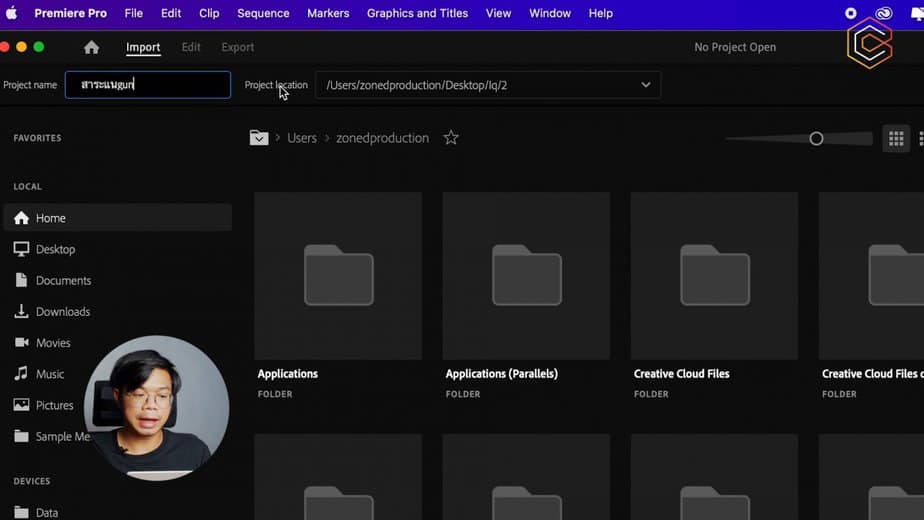
Task: Click the Creative Cloud Files name label
Action: pos(681,374)
